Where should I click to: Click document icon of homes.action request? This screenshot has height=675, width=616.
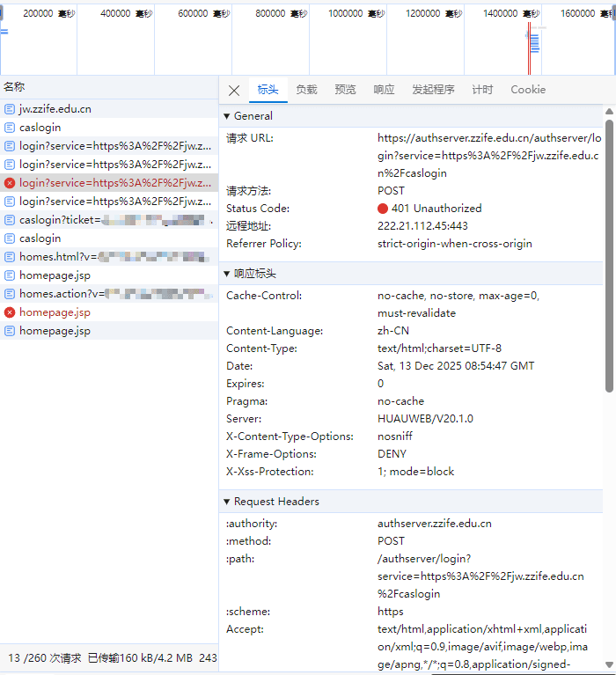(x=10, y=294)
